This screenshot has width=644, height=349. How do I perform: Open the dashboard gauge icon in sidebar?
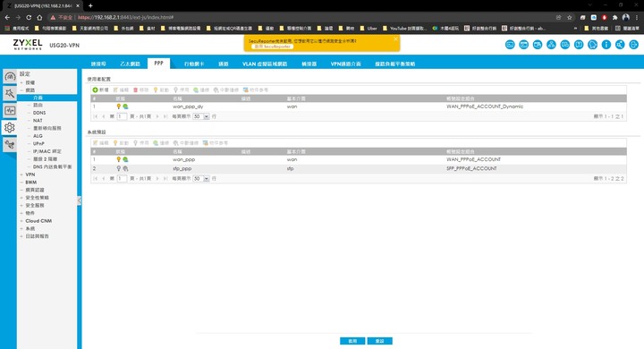(x=10, y=76)
